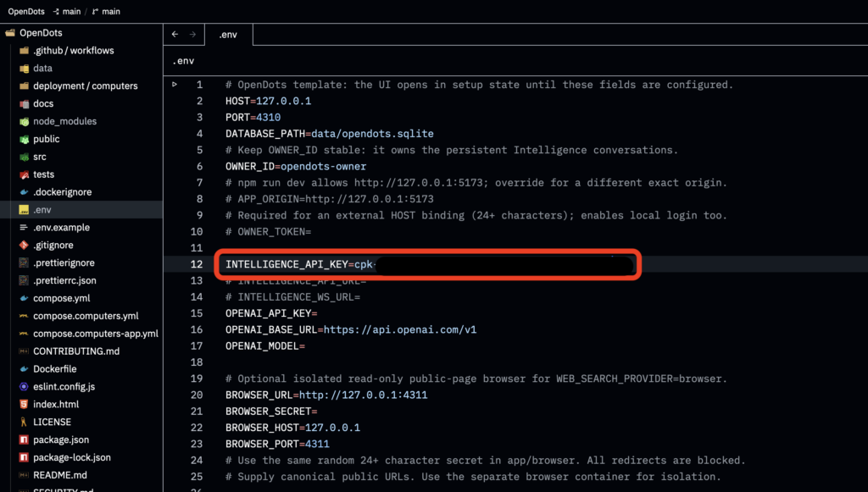Select the .env editor tab

[229, 34]
